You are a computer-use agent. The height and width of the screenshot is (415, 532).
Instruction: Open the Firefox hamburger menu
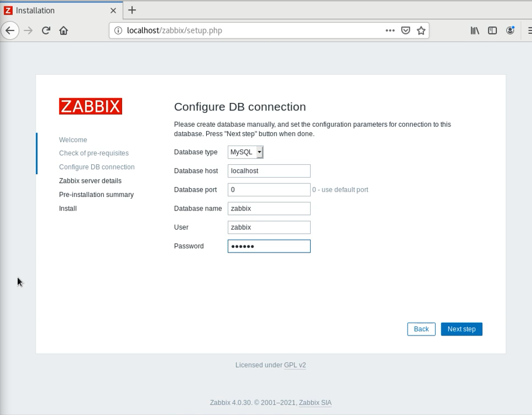click(x=529, y=30)
